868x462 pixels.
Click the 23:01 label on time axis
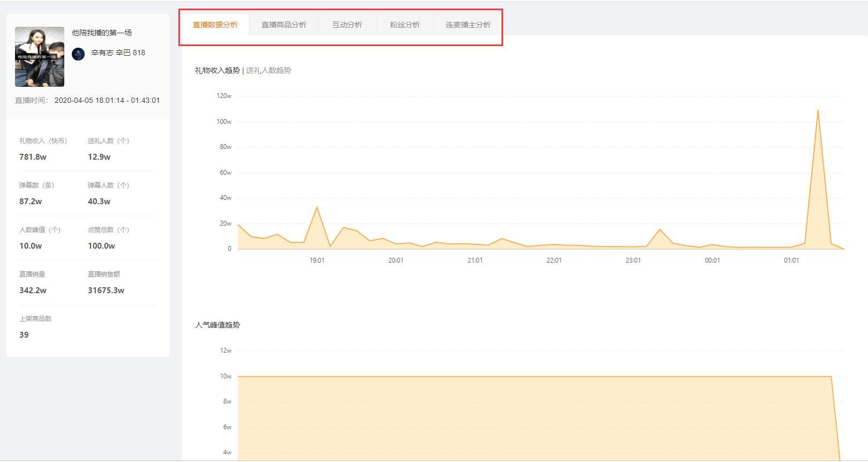pyautogui.click(x=633, y=260)
